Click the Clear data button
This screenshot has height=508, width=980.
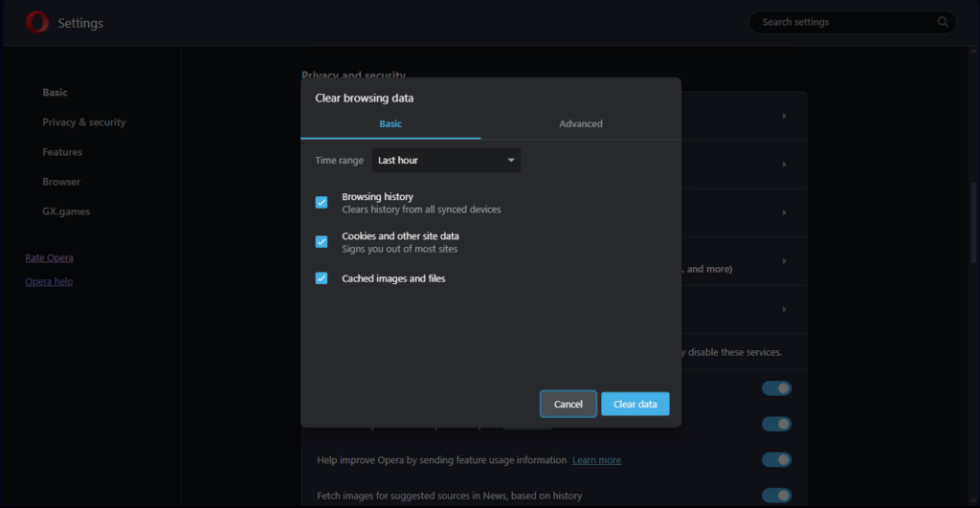click(x=635, y=404)
